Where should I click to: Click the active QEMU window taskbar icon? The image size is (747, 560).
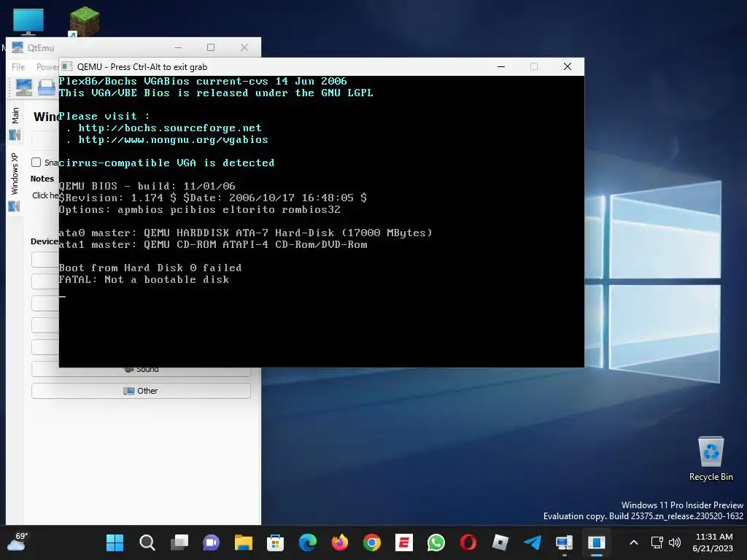pyautogui.click(x=597, y=542)
